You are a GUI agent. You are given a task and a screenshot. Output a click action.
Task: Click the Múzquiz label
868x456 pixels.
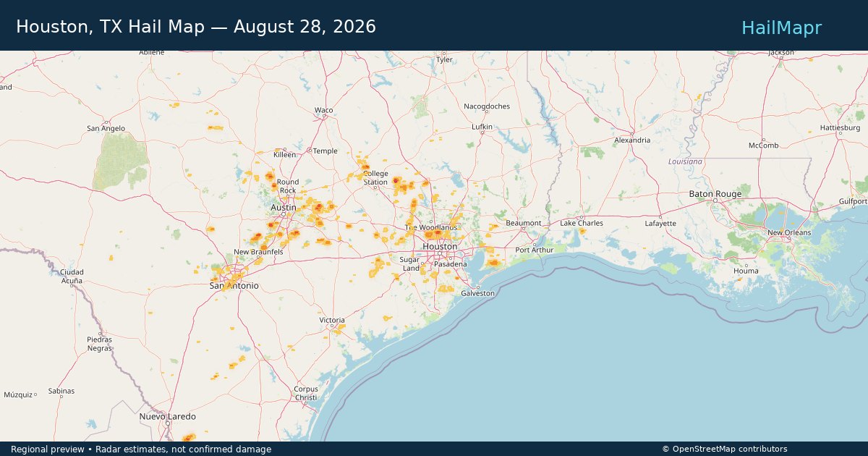[x=18, y=394]
